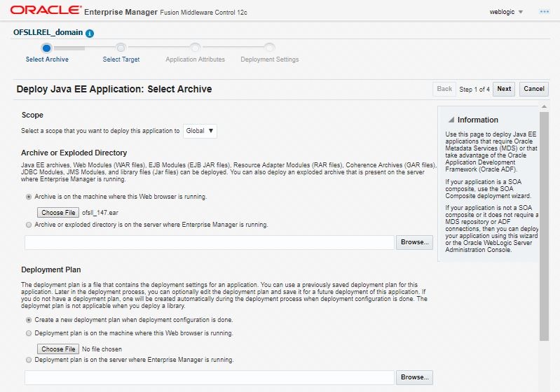The height and width of the screenshot is (392, 560).
Task: Click the Deployment Settings step circle
Action: coord(269,48)
